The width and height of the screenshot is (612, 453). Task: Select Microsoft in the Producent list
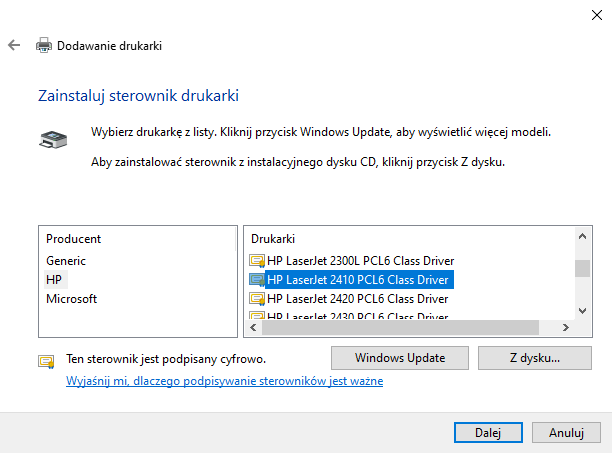71,298
